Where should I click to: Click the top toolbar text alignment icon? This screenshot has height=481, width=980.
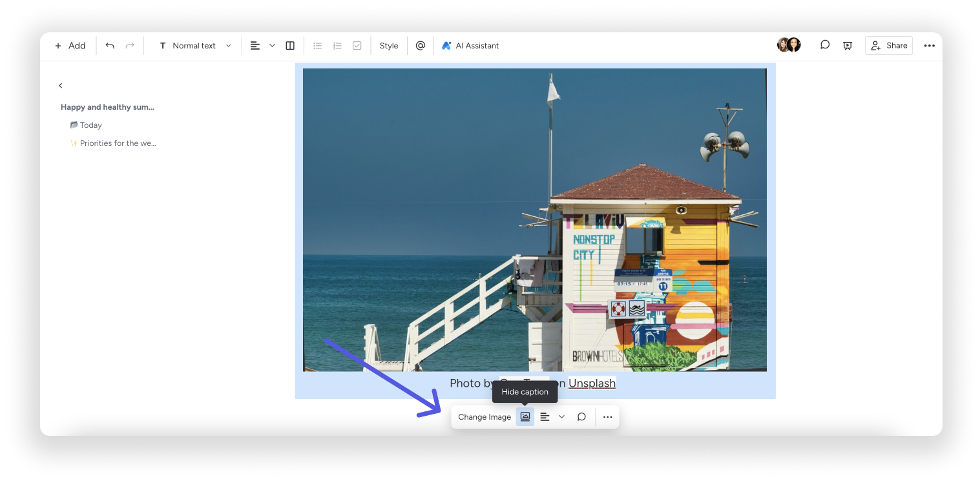click(x=255, y=46)
